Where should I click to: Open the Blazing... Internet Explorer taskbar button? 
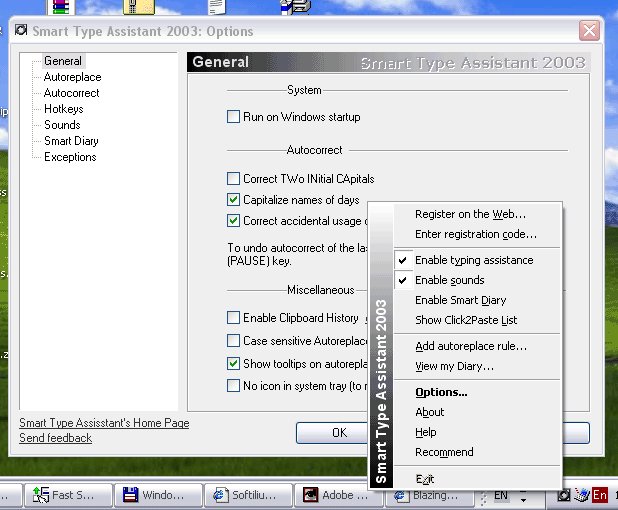[x=428, y=497]
